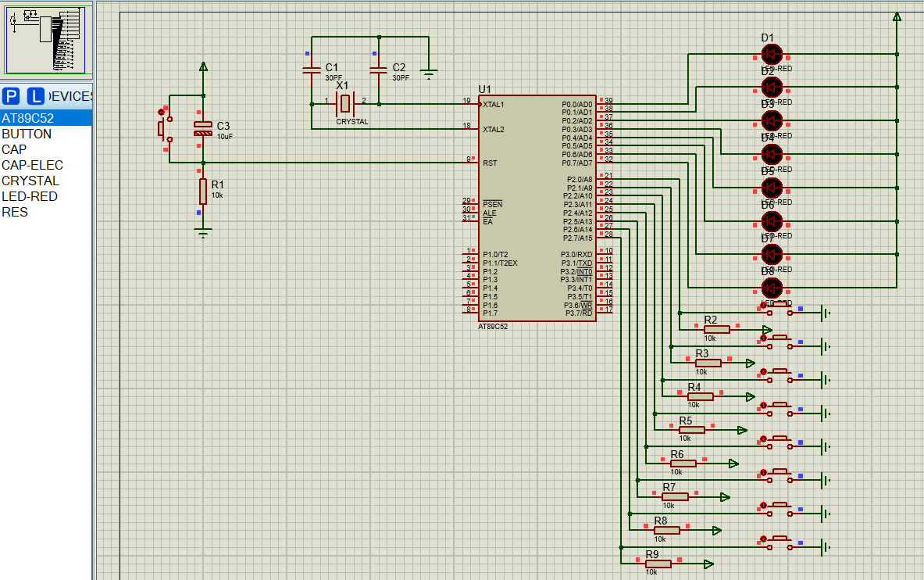Click the C3 10uF electrolytic capacitor

203,129
